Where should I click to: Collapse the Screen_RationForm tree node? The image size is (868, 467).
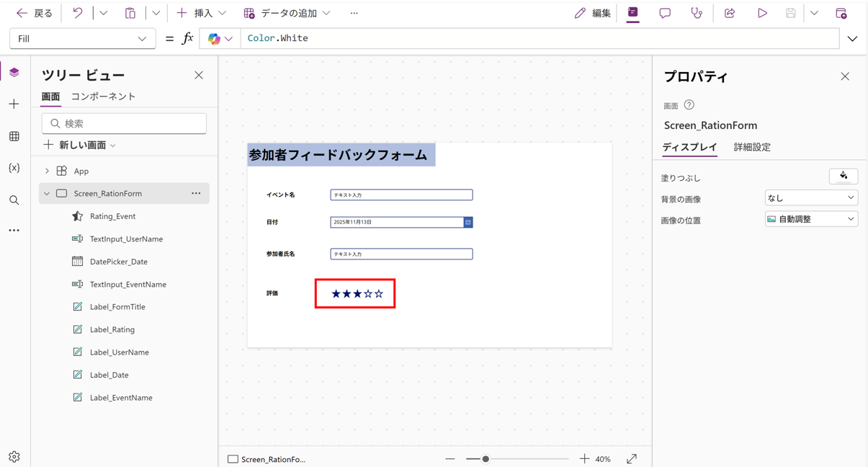(x=47, y=193)
